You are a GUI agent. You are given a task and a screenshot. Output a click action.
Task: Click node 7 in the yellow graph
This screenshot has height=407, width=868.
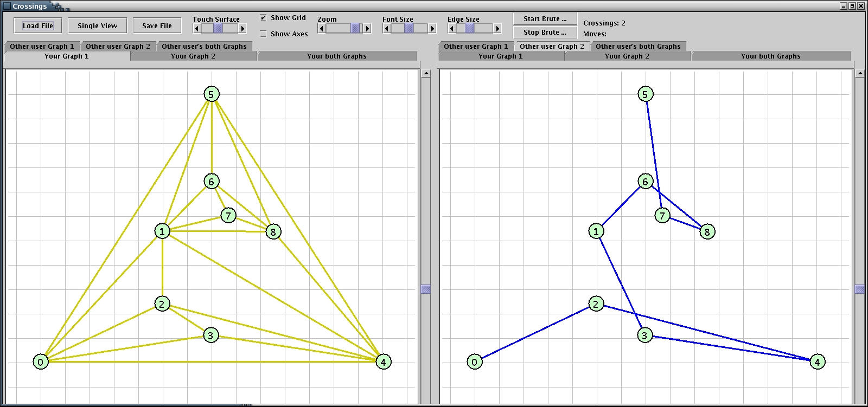(x=228, y=216)
